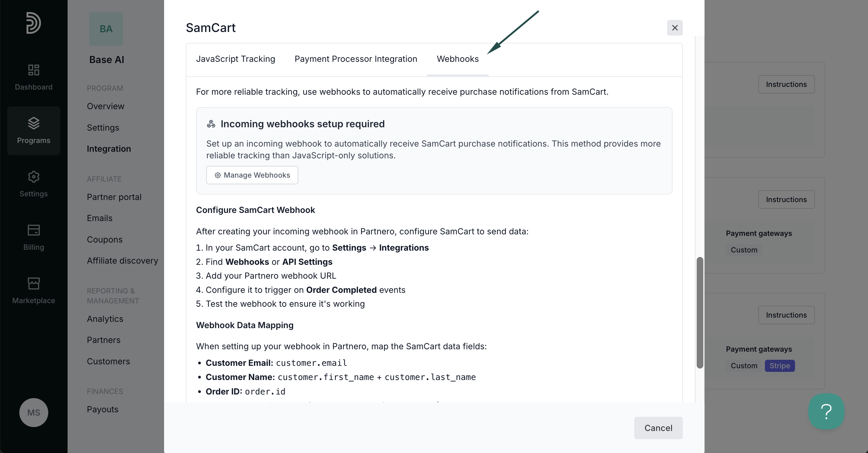Image resolution: width=868 pixels, height=453 pixels.
Task: Open Analytics in side menu
Action: (105, 318)
